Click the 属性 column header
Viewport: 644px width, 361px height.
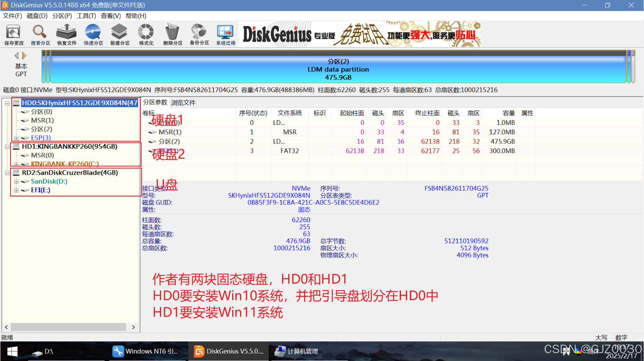point(527,113)
